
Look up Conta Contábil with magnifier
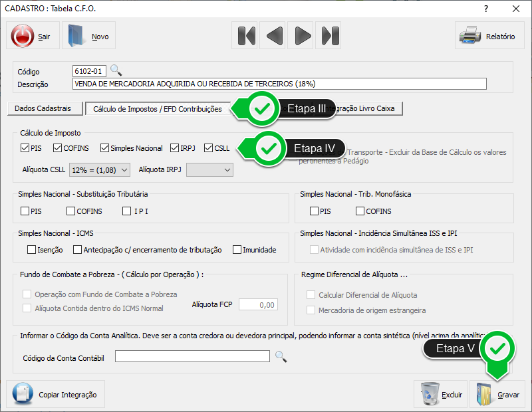pos(281,358)
